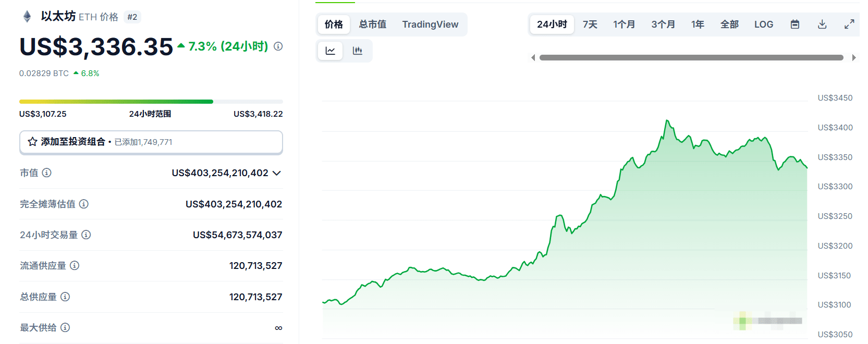Switch to the TradingView tab
Image resolution: width=868 pixels, height=344 pixels.
(x=430, y=24)
